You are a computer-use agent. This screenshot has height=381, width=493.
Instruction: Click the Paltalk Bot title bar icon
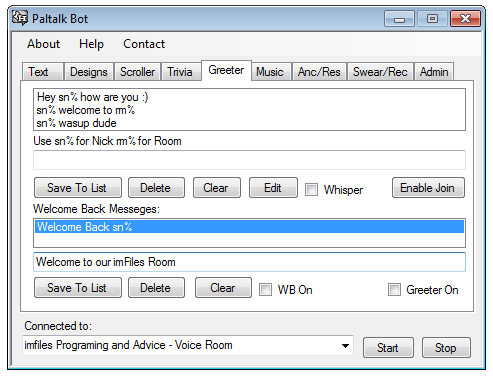[x=19, y=18]
